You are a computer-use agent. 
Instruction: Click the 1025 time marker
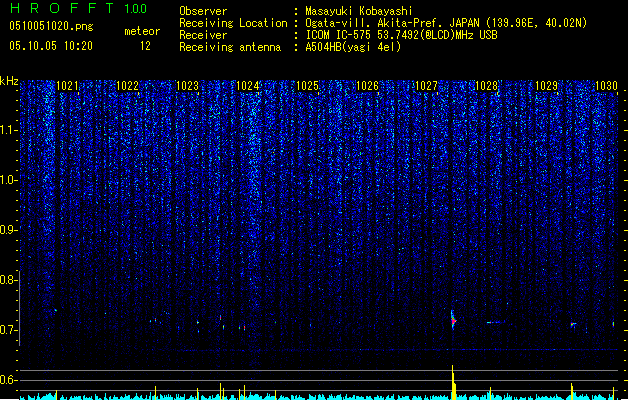307,86
